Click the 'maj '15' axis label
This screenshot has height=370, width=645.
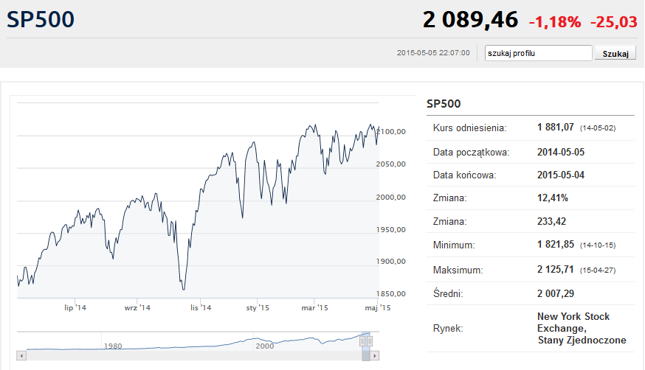(x=378, y=308)
